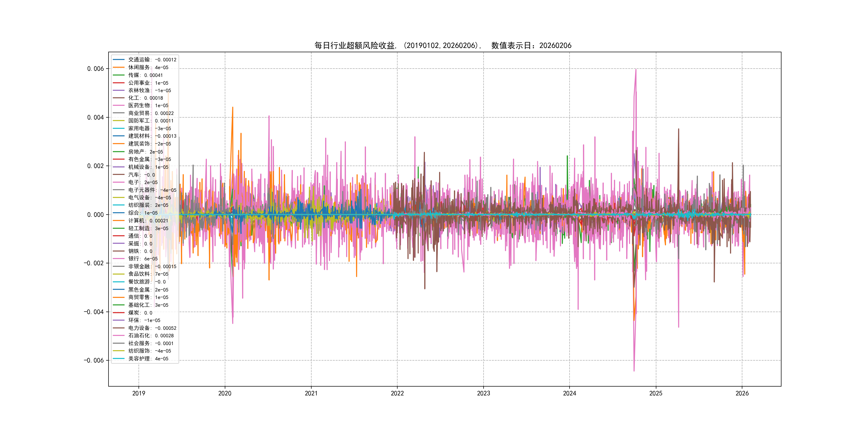The image size is (868, 434).
Task: Click the 2019 x-axis tick label
Action: pos(139,393)
